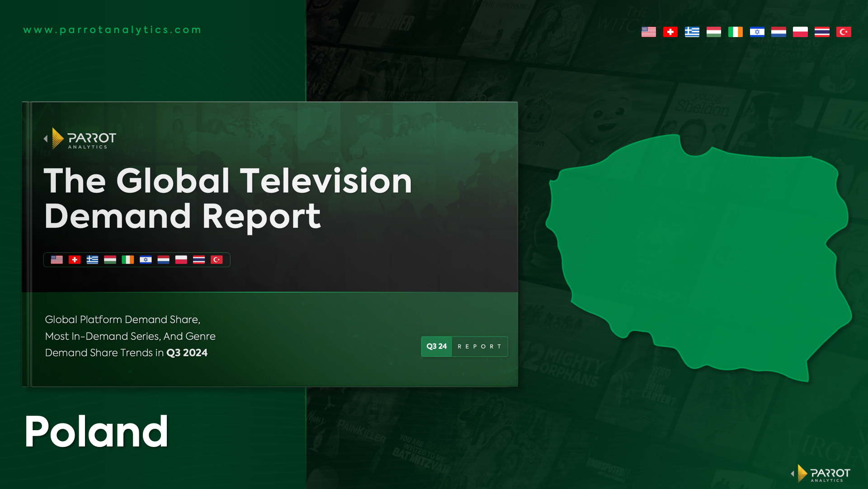The height and width of the screenshot is (489, 868).
Task: Click the Parrot Analytics logo in bottom-right corner
Action: 821,473
